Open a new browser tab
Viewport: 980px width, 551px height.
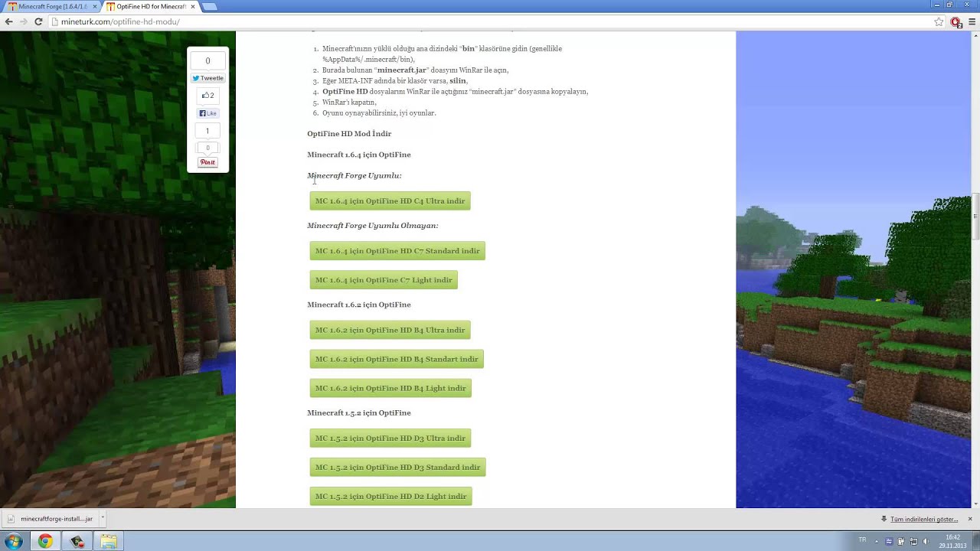pos(210,7)
